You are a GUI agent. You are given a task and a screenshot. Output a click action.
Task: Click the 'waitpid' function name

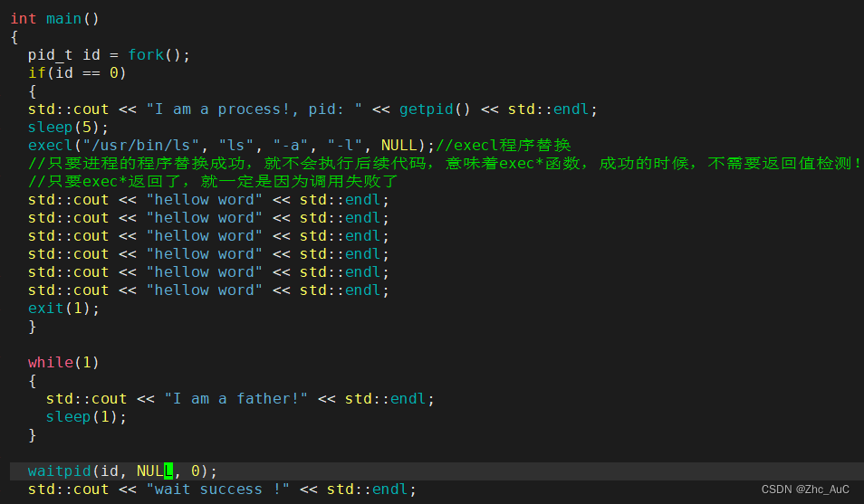pos(60,471)
